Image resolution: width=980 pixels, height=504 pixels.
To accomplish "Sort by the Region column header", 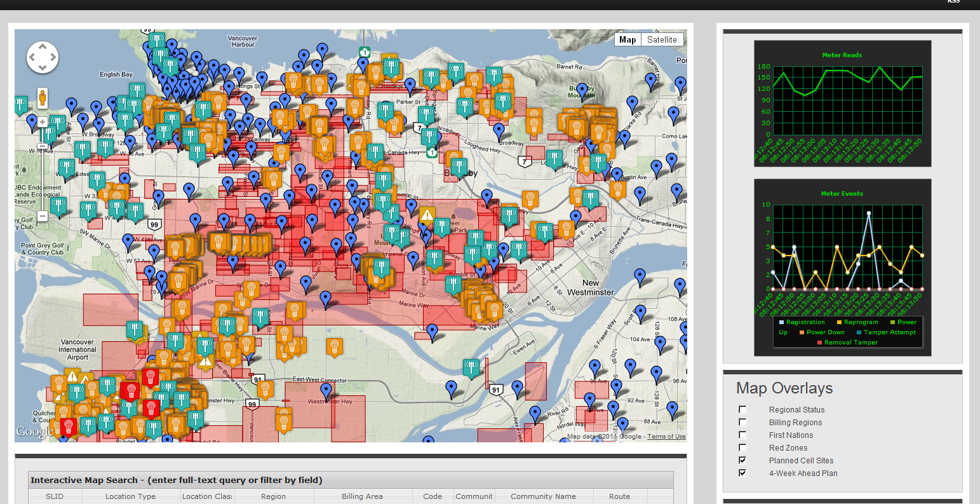I will click(274, 496).
